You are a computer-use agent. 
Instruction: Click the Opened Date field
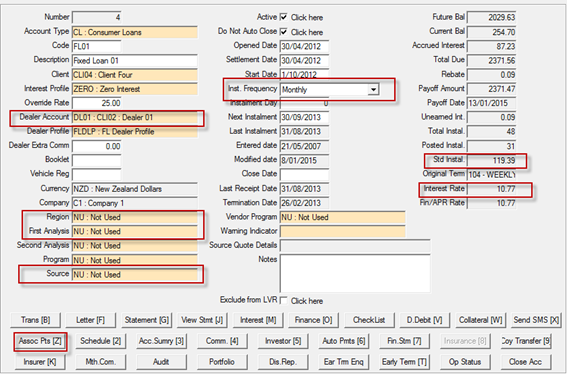pos(304,46)
